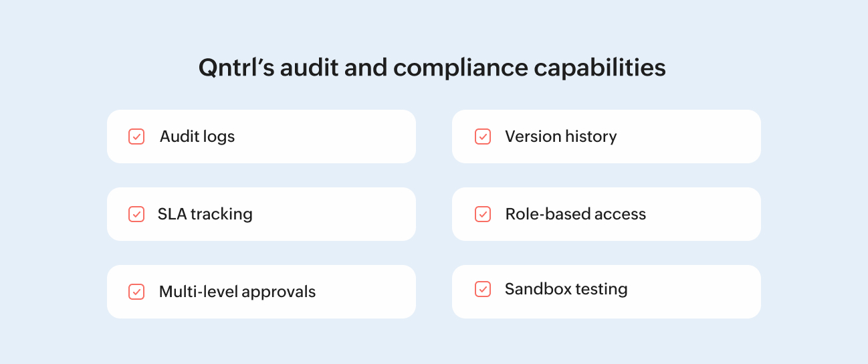Viewport: 868px width, 364px height.
Task: Select the Version history text
Action: [560, 136]
